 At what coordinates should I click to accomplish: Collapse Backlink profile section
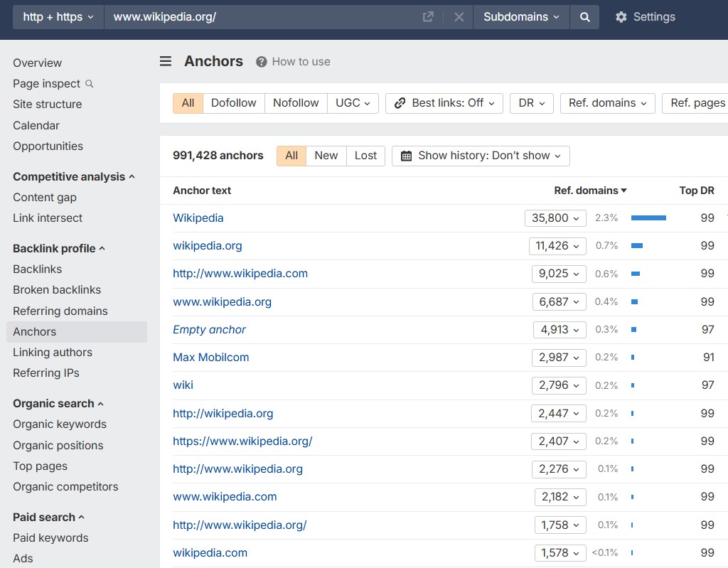click(x=59, y=249)
